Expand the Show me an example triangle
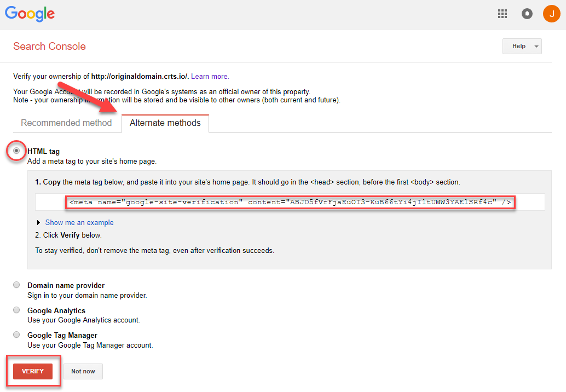 pos(38,222)
